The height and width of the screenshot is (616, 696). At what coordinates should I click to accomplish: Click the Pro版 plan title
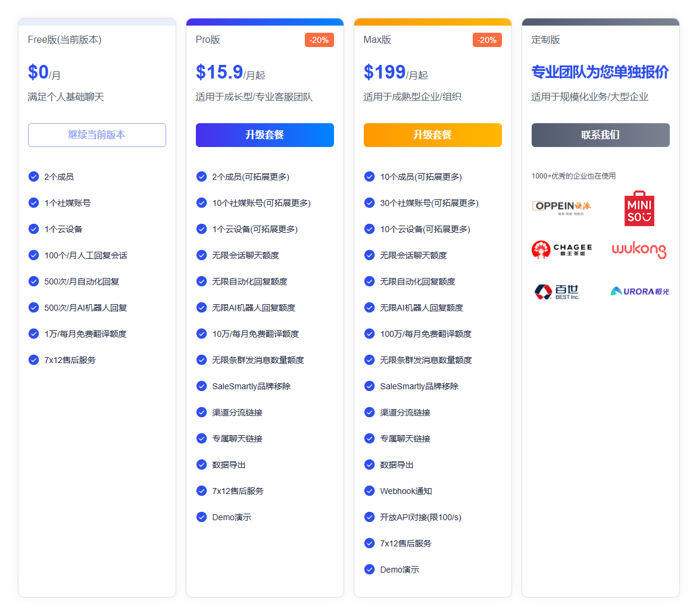[208, 40]
